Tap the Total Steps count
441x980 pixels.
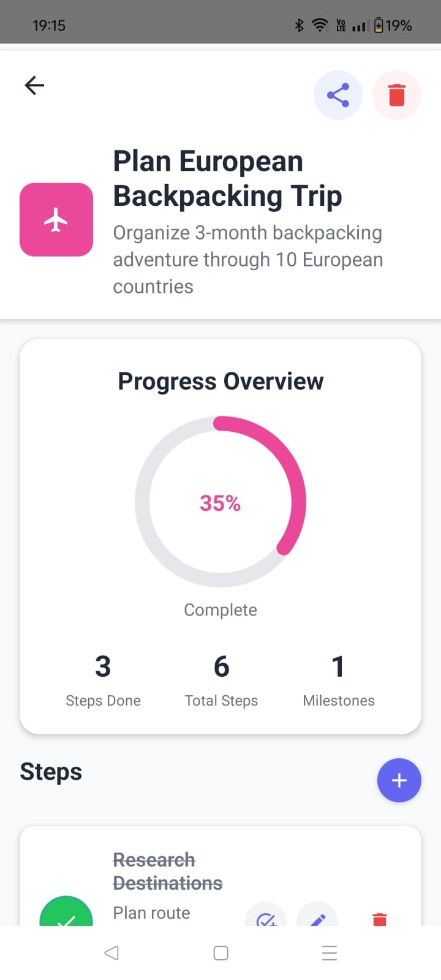click(x=221, y=680)
